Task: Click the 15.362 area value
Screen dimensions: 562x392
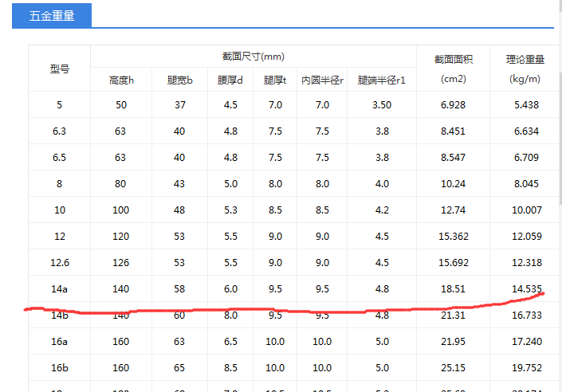Action: [454, 237]
